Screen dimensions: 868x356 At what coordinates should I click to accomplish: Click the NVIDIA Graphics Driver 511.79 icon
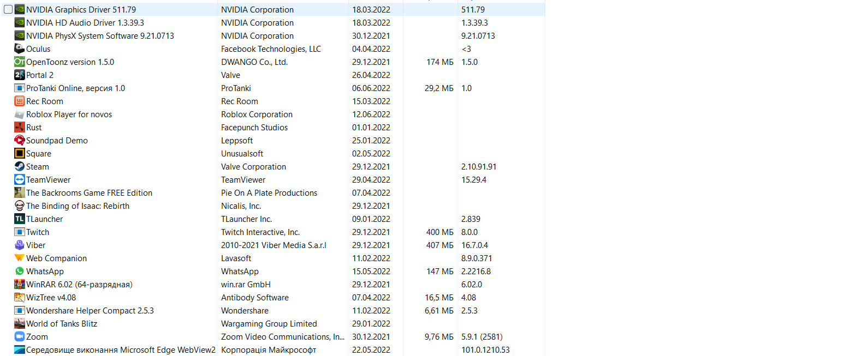click(x=20, y=9)
